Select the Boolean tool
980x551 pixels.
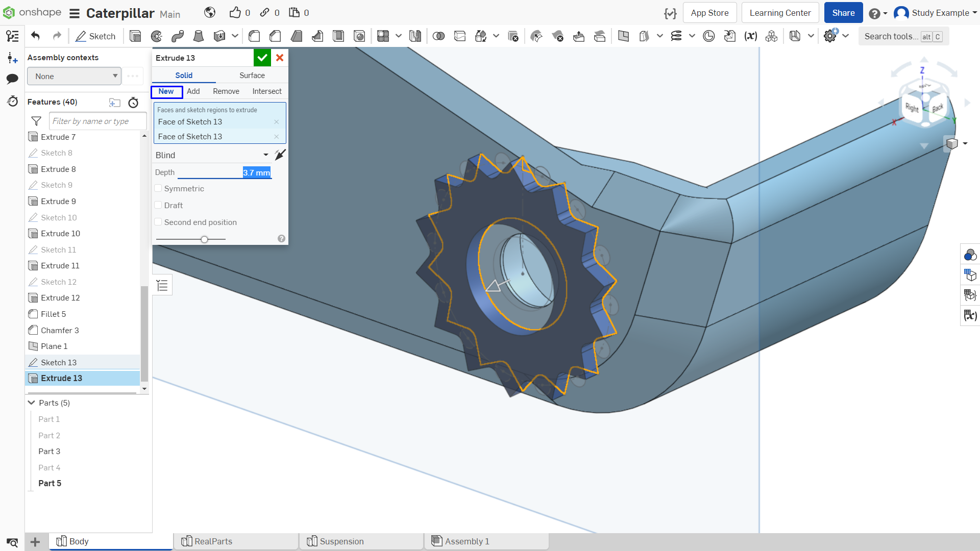tap(438, 36)
